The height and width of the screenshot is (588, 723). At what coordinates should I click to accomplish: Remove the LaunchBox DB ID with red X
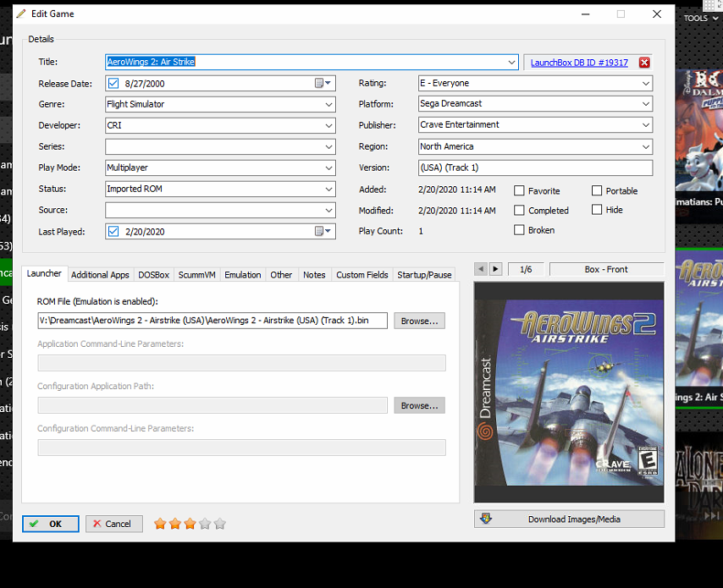tap(644, 63)
